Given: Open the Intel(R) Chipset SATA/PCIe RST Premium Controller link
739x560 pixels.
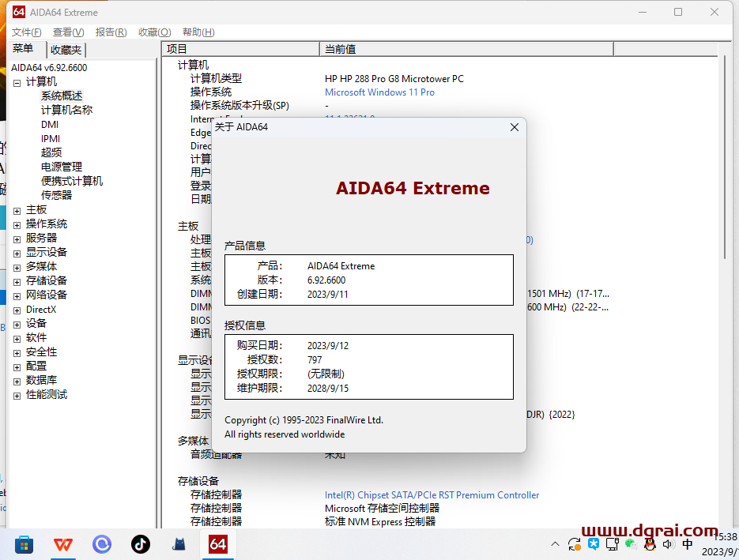Looking at the screenshot, I should (x=432, y=495).
